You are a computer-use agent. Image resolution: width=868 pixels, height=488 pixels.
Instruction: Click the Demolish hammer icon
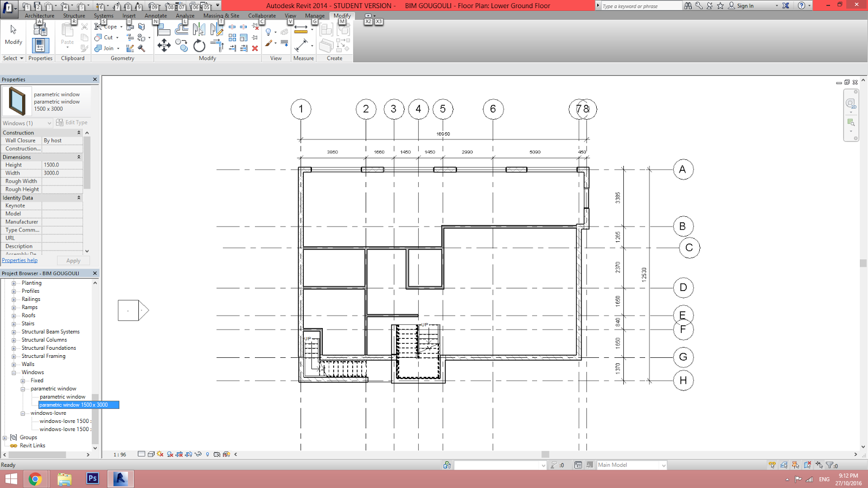142,48
